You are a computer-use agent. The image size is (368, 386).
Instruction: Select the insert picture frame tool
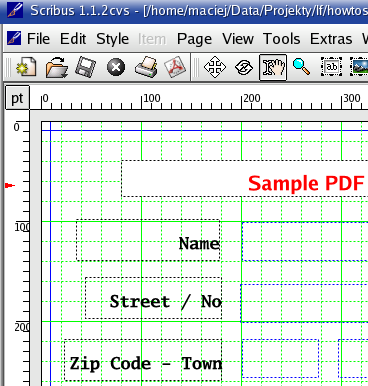[x=359, y=67]
